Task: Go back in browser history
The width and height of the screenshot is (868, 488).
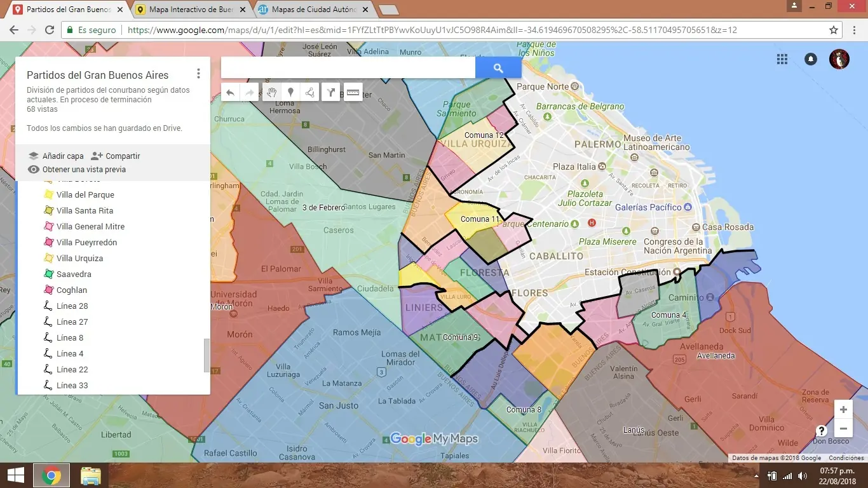Action: pyautogui.click(x=13, y=30)
